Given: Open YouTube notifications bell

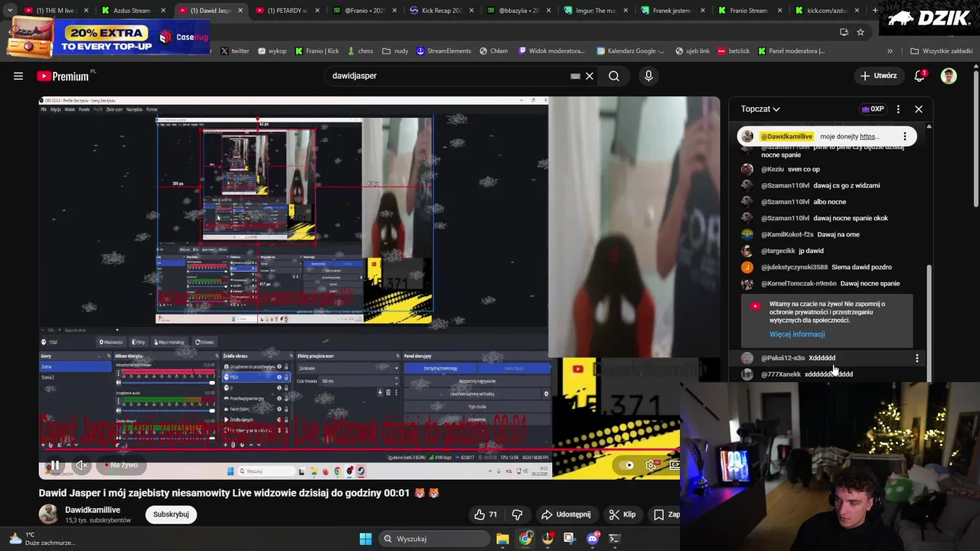Looking at the screenshot, I should 920,76.
